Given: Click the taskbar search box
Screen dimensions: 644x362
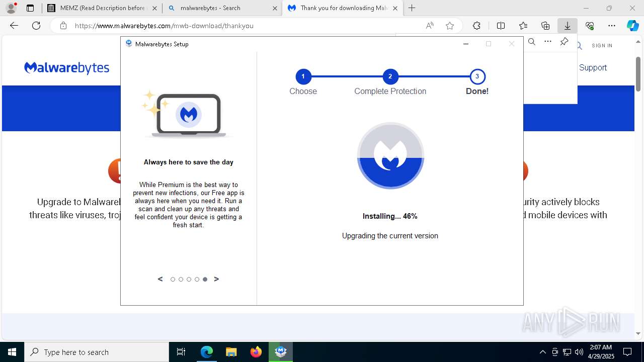Looking at the screenshot, I should (x=97, y=352).
